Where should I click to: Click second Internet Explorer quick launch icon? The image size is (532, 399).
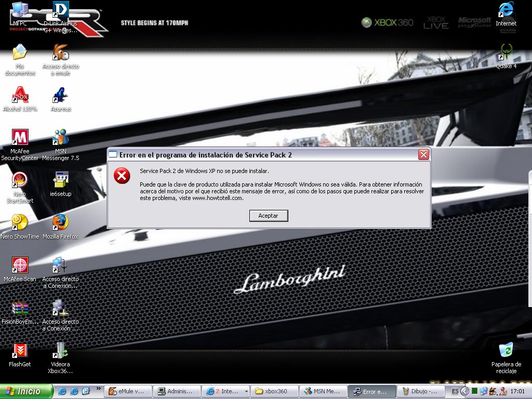tap(74, 391)
